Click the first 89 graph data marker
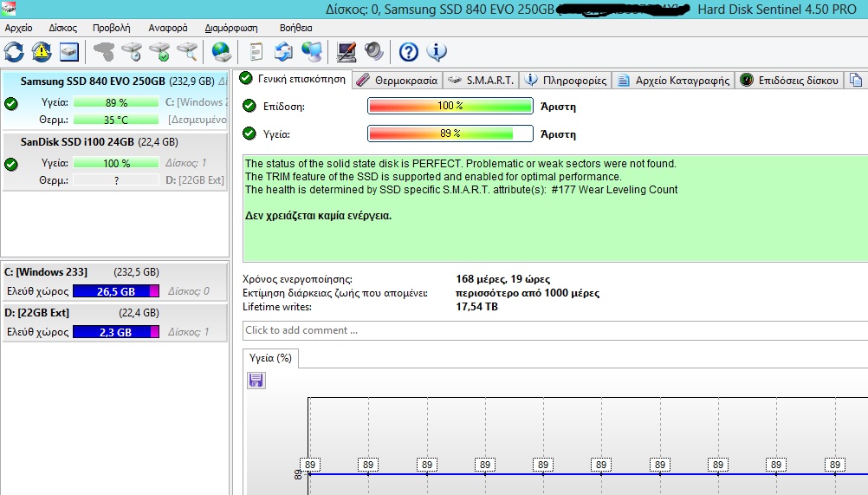868x495 pixels. (310, 466)
